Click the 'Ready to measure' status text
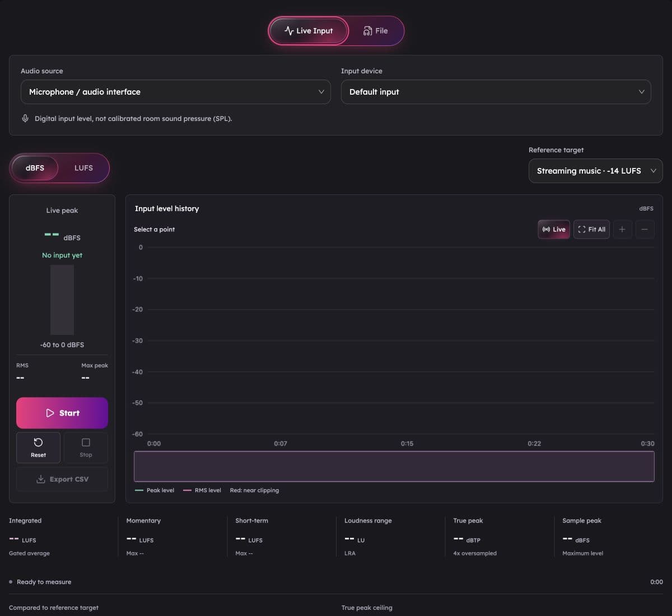 (44, 582)
